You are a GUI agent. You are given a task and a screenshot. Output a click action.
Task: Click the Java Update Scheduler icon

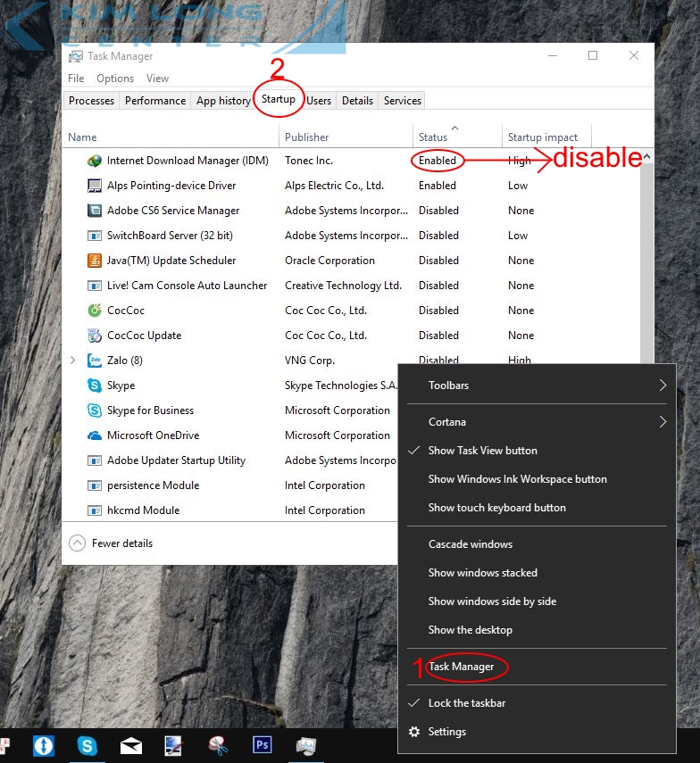(95, 261)
